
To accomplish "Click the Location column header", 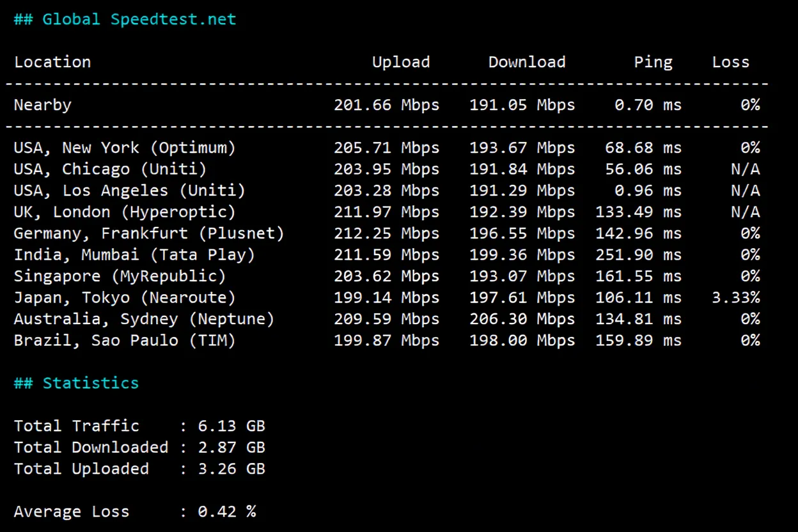I will tap(52, 61).
